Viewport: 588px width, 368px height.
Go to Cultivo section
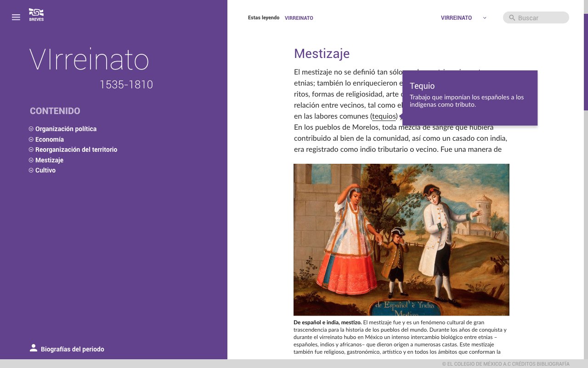pos(45,170)
